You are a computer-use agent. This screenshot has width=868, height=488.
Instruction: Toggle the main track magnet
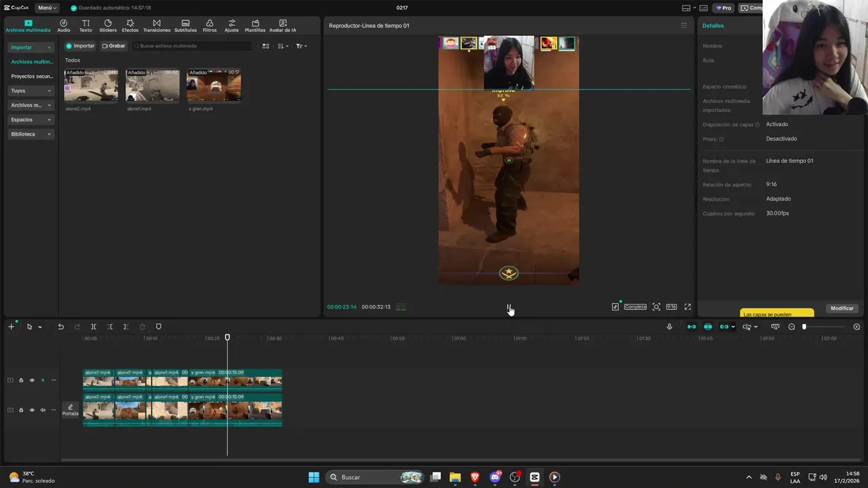coord(692,327)
